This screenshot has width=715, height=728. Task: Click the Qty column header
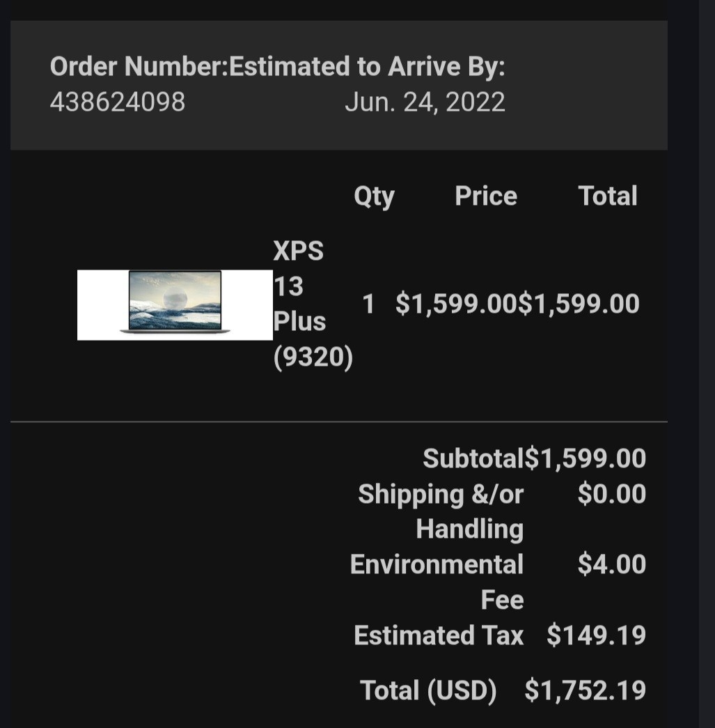(x=374, y=196)
